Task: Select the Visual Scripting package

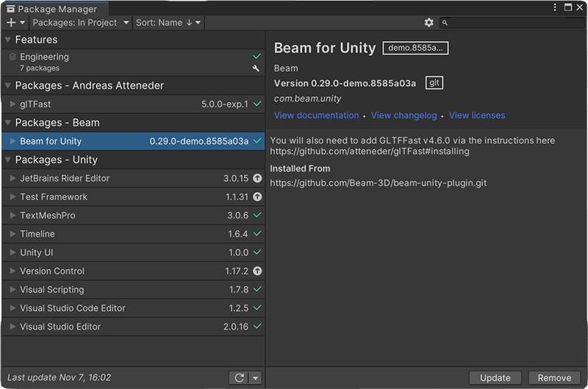Action: (51, 290)
